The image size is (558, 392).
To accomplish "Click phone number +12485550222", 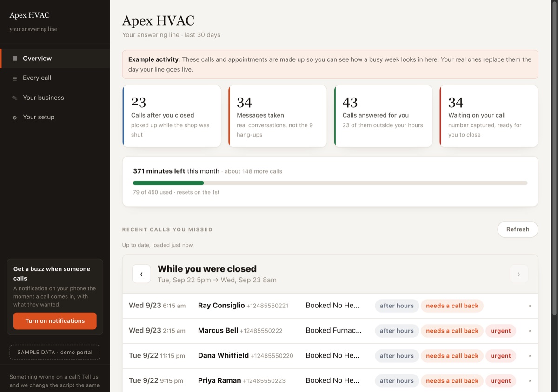I will point(261,331).
